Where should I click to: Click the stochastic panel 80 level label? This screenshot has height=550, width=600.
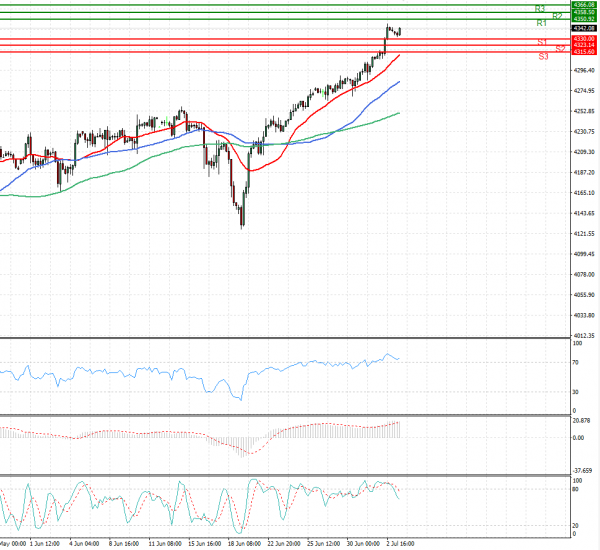[x=575, y=490]
